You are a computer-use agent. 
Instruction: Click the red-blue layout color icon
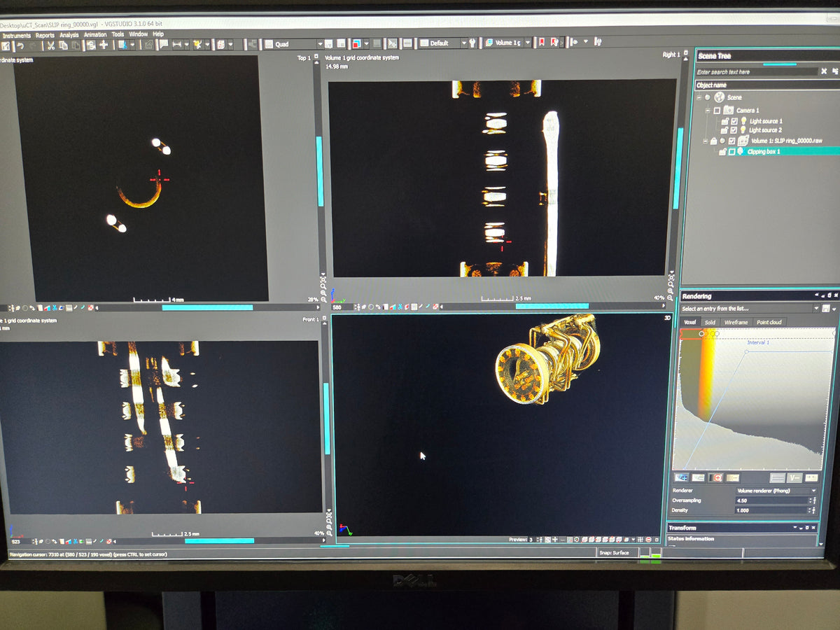click(x=356, y=43)
